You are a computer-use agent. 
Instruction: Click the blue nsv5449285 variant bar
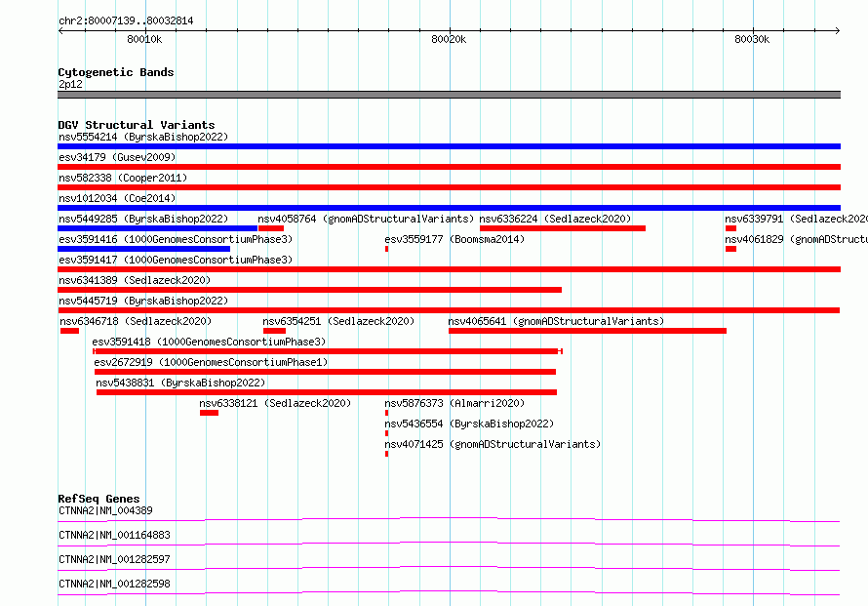tap(157, 228)
